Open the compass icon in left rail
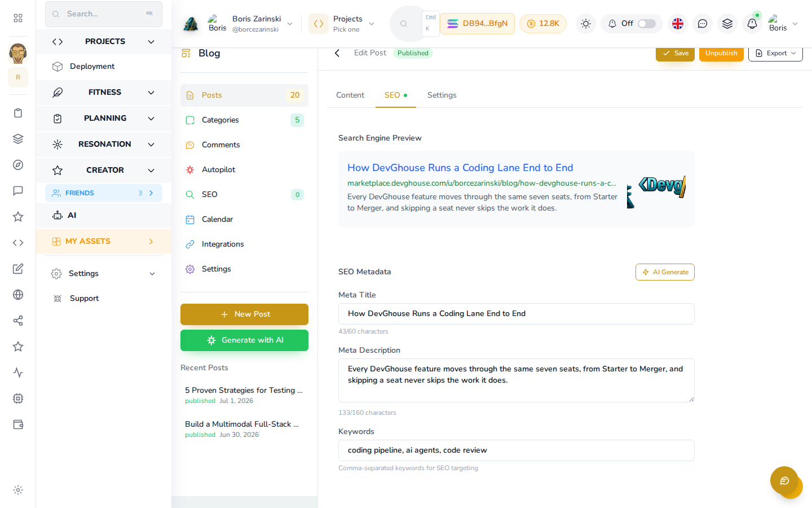The height and width of the screenshot is (508, 812). point(18,165)
